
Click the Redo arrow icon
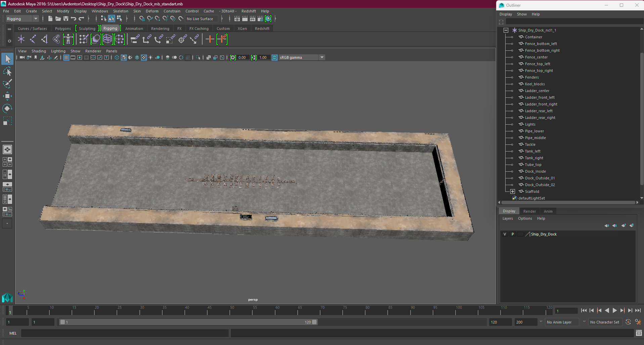[81, 19]
